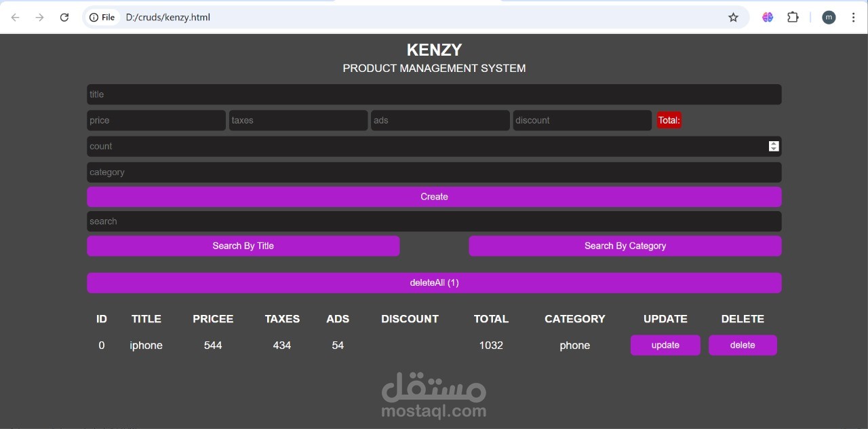Click the browser forward arrow
Image resolution: width=868 pixels, height=429 pixels.
(39, 18)
